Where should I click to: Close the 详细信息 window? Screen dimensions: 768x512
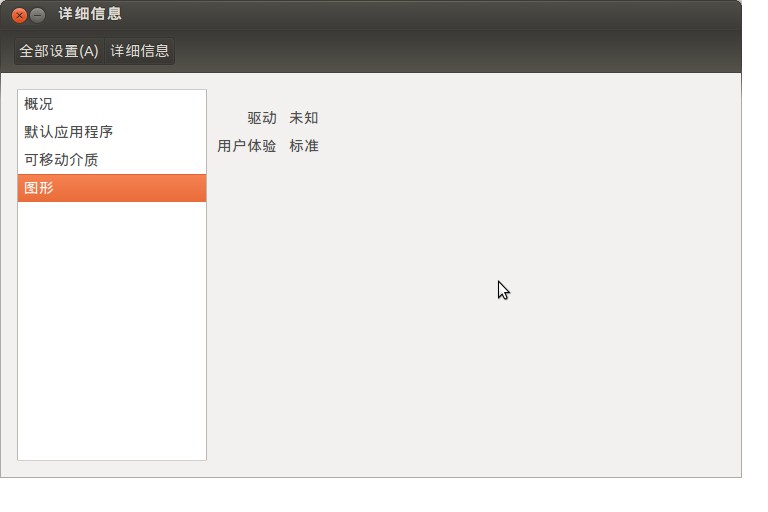tap(19, 16)
